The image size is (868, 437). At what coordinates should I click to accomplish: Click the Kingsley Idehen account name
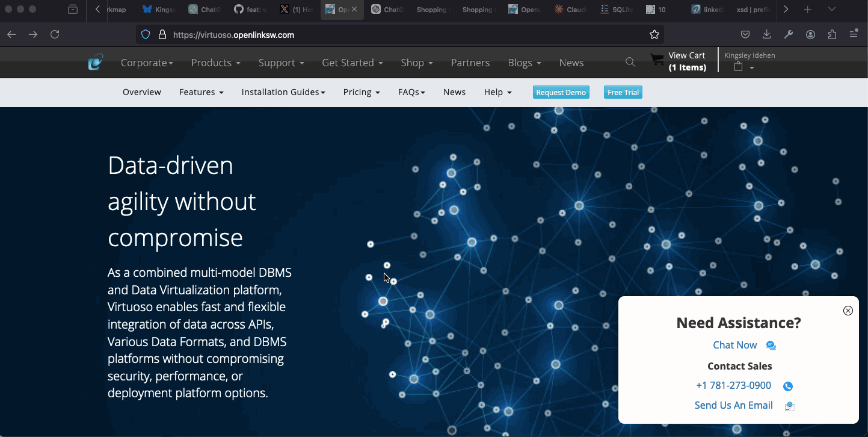[749, 55]
